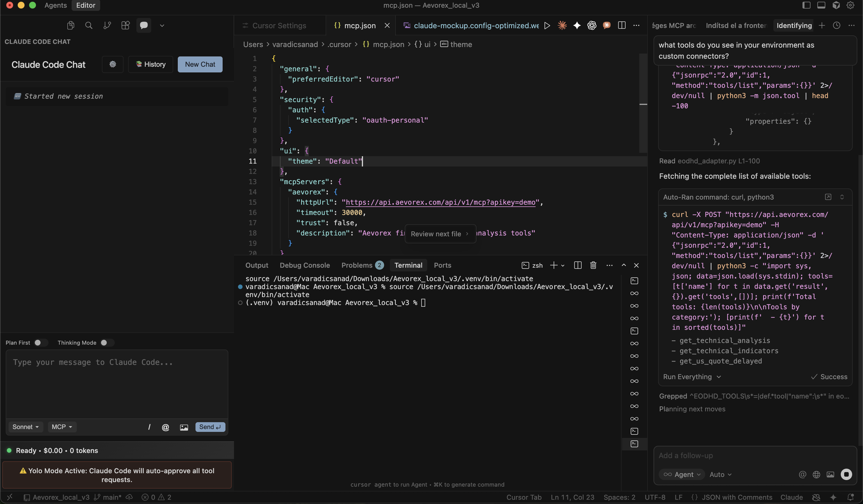Kill the terminal with the trash icon

593,265
